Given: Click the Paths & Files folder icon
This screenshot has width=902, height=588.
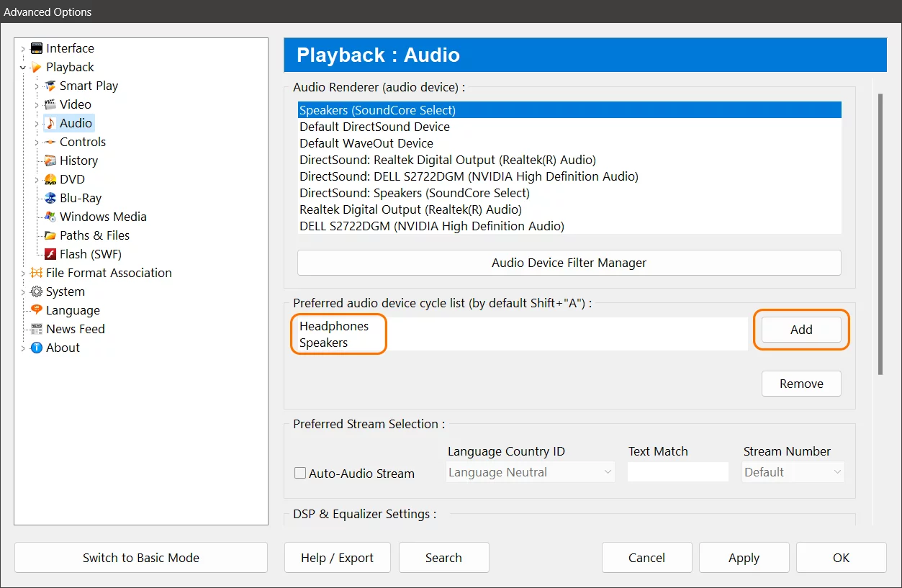Looking at the screenshot, I should pyautogui.click(x=50, y=235).
